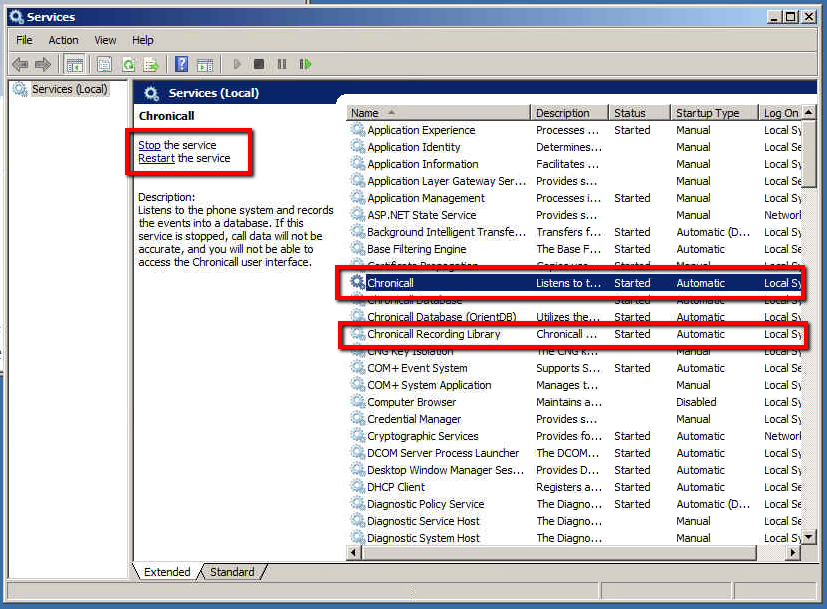Select the Cryptographic Services row name
Image resolution: width=827 pixels, height=609 pixels.
pos(422,436)
